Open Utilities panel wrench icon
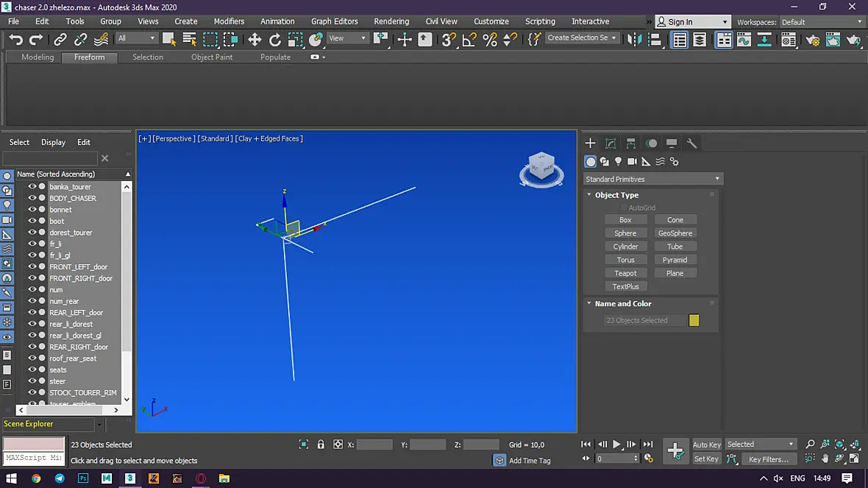Viewport: 868px width, 488px height. point(691,144)
